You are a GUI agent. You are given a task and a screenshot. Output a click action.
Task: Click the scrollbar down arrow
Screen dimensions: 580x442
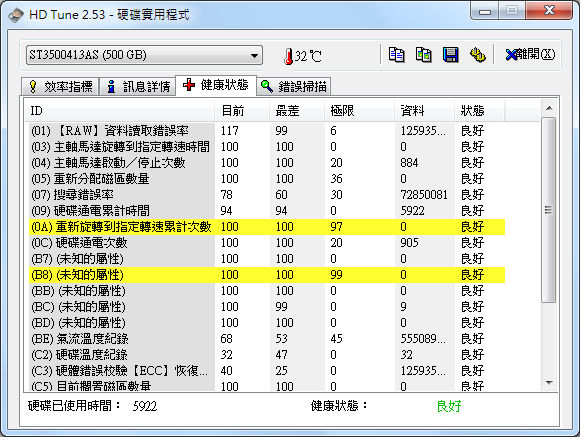[x=549, y=383]
